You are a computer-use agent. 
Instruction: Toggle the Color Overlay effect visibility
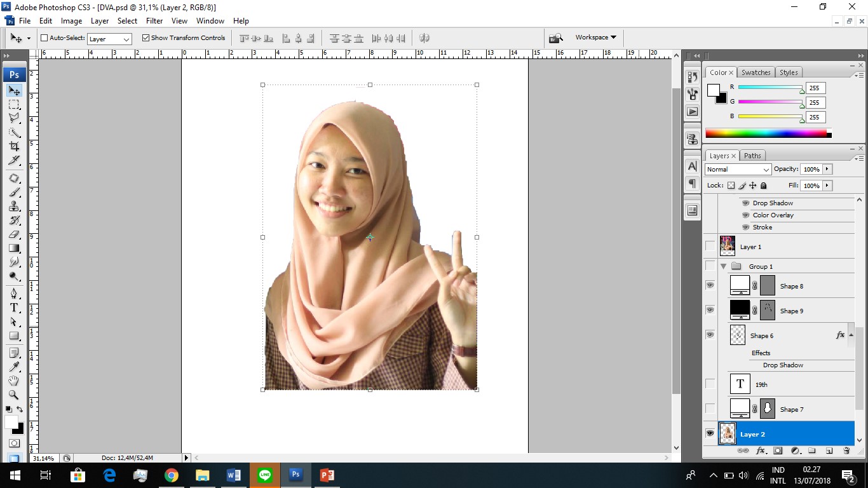pyautogui.click(x=746, y=215)
